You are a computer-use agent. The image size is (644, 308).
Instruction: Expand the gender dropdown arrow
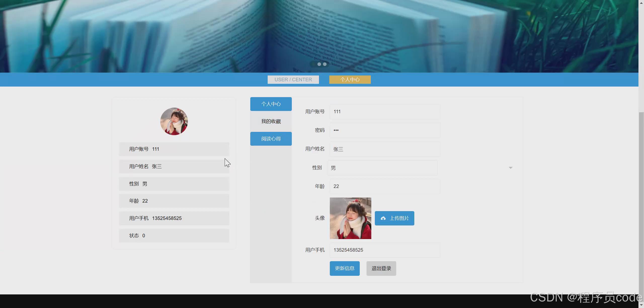pos(510,168)
